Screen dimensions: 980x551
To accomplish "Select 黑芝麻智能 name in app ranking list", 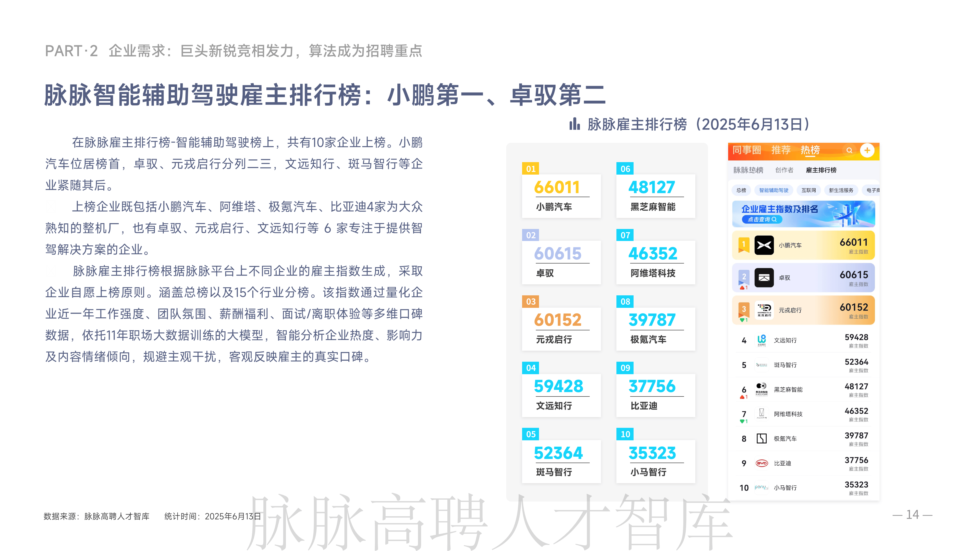I will tap(788, 389).
